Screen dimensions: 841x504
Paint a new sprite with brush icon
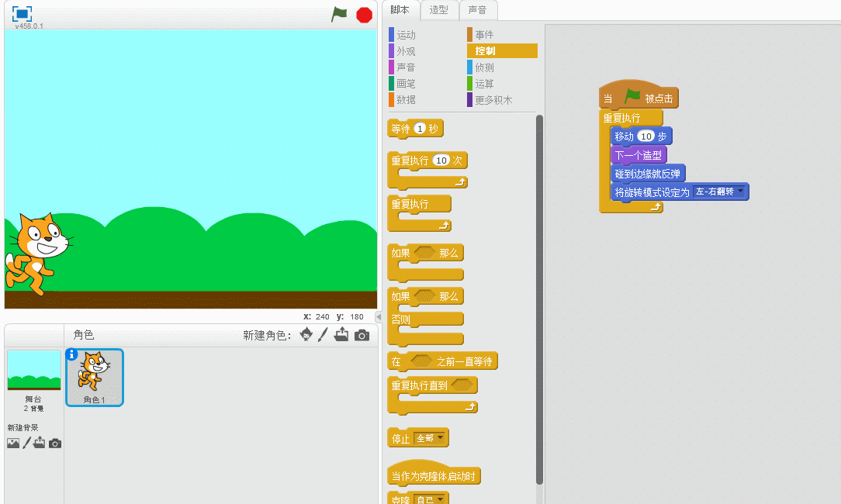[x=323, y=334]
